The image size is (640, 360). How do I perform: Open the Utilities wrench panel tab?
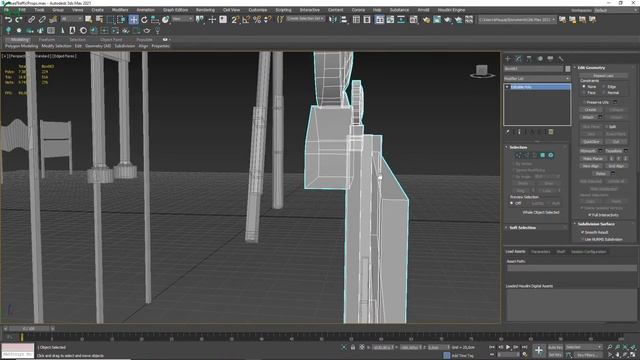coord(561,59)
